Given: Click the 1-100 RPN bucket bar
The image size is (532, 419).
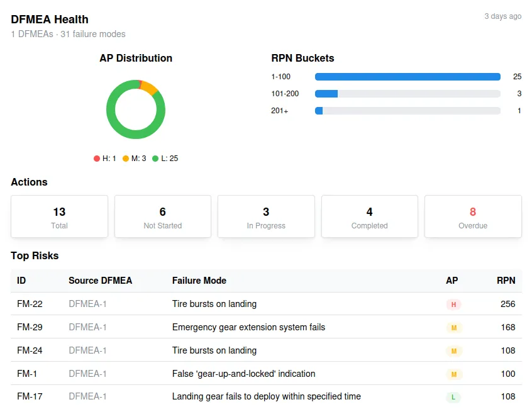Looking at the screenshot, I should pyautogui.click(x=407, y=77).
